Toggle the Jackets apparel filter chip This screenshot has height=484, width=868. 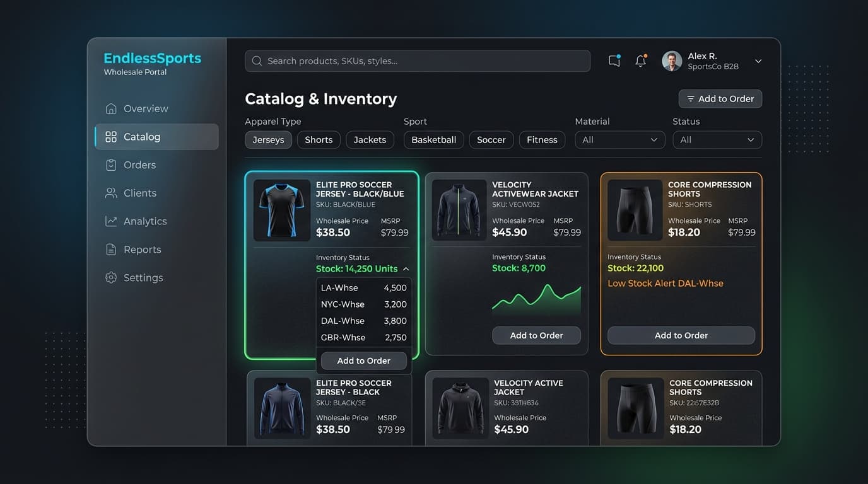pos(370,140)
